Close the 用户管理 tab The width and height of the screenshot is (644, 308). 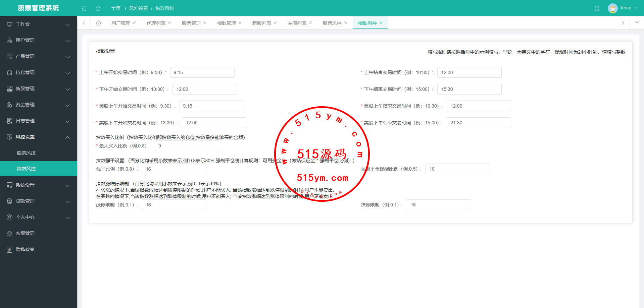[134, 23]
